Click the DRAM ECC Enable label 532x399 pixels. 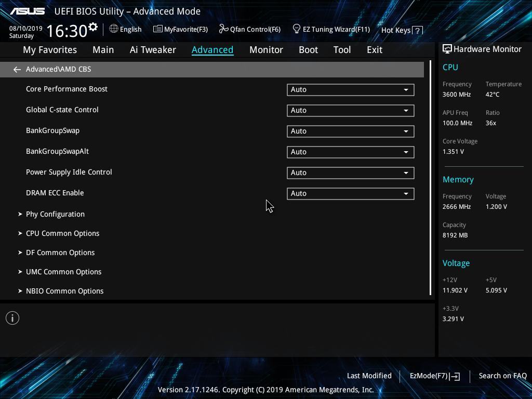coord(55,193)
